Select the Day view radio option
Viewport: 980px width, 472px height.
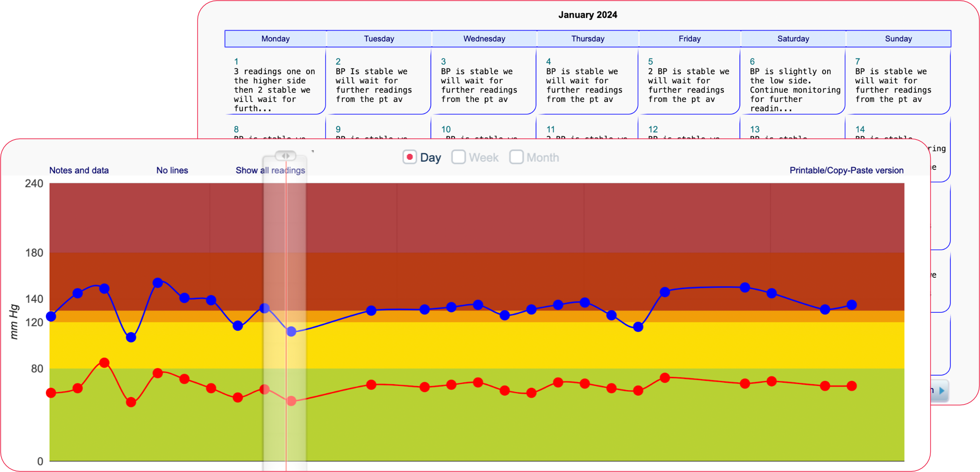pyautogui.click(x=409, y=157)
